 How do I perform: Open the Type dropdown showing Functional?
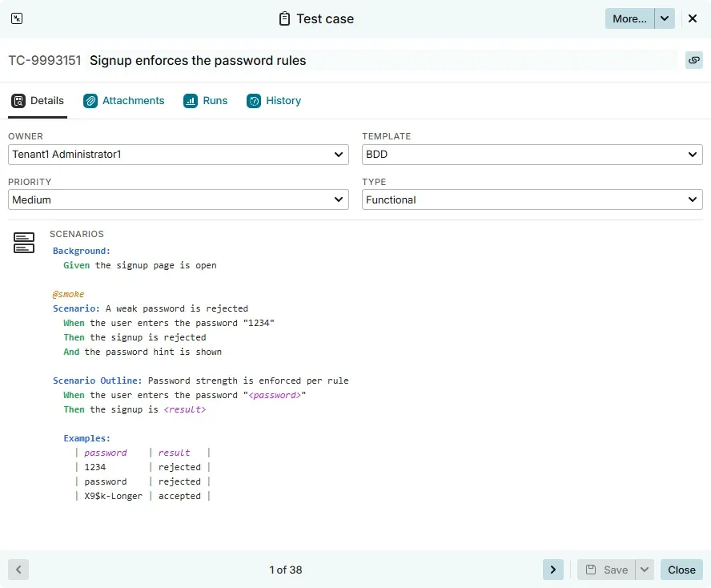click(x=532, y=199)
